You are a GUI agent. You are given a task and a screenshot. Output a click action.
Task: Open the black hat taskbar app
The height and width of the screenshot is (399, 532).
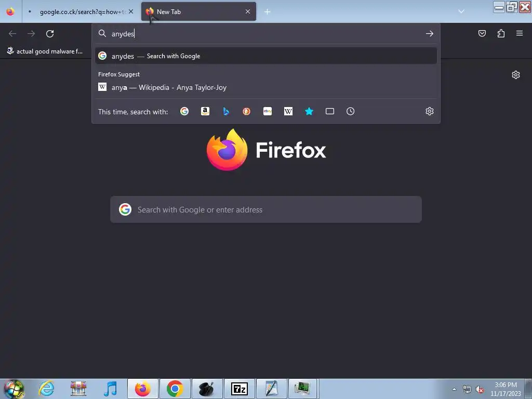[207, 389]
